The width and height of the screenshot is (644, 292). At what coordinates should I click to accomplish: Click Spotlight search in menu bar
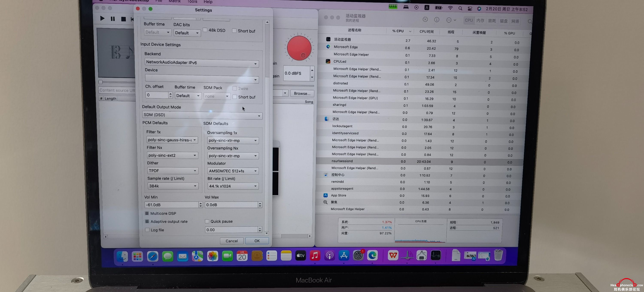pyautogui.click(x=460, y=8)
